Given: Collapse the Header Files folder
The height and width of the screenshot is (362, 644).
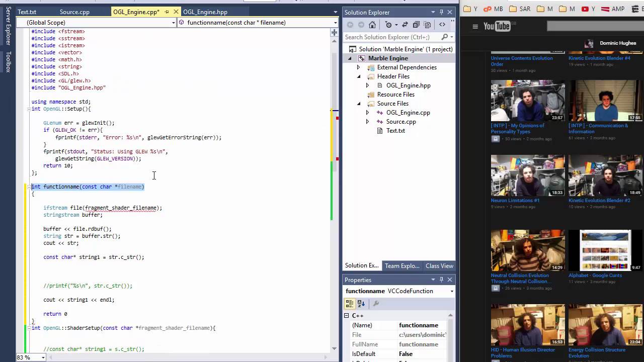Looking at the screenshot, I should [359, 76].
